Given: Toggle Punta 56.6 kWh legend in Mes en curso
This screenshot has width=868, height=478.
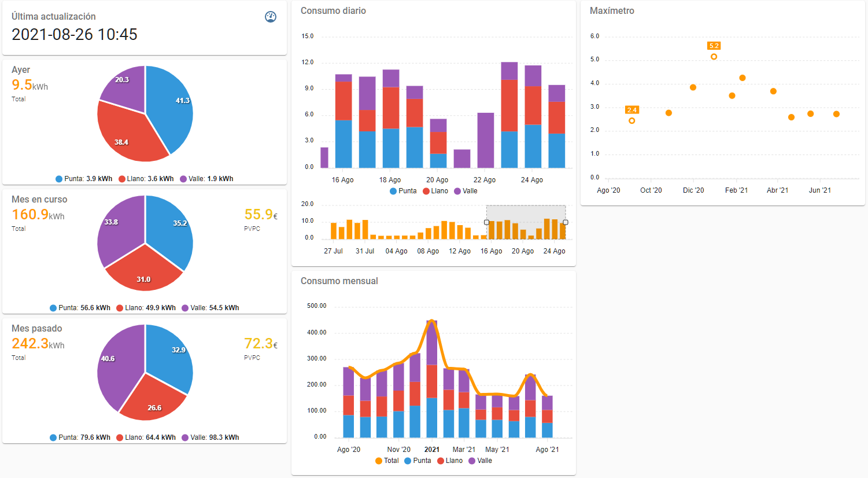Looking at the screenshot, I should pyautogui.click(x=80, y=308).
